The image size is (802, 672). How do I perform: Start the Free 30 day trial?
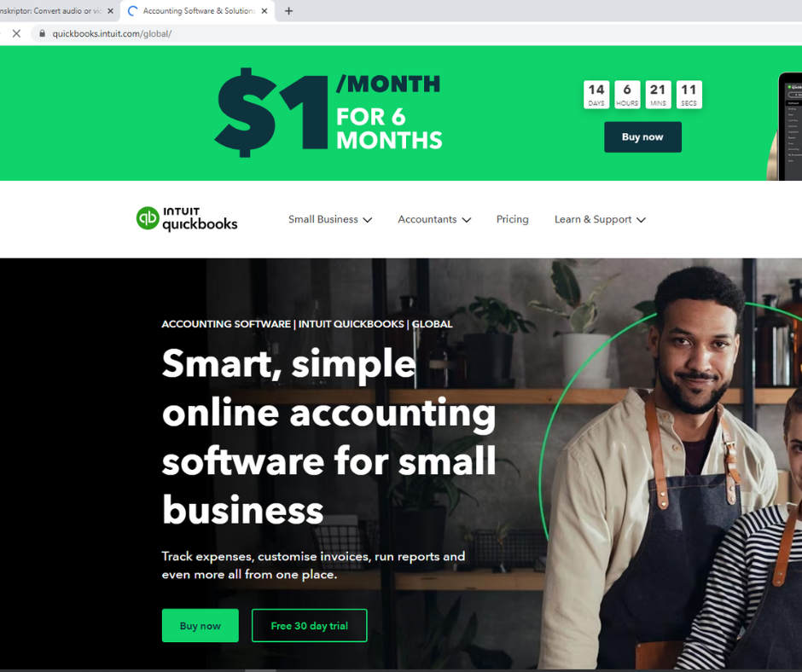tap(309, 625)
